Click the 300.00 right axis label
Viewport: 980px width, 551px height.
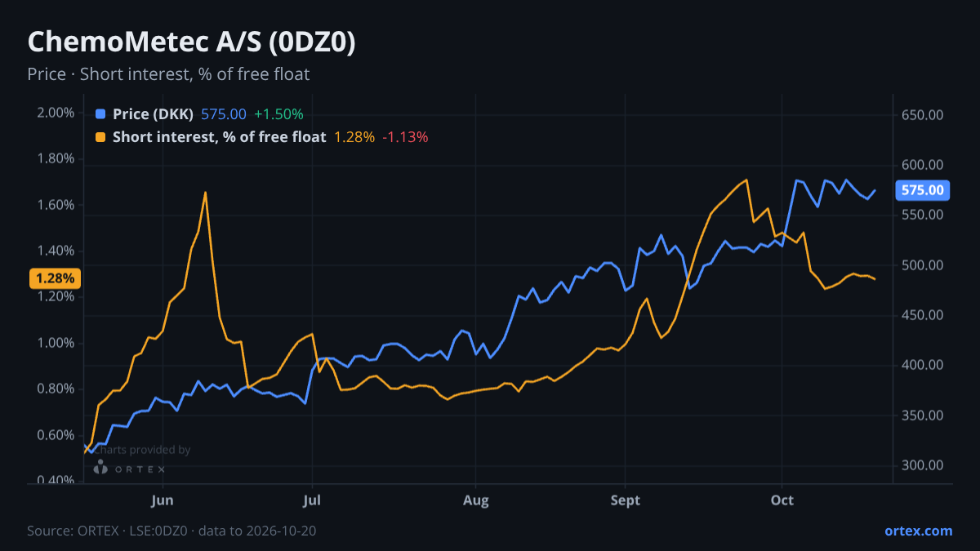pos(923,465)
